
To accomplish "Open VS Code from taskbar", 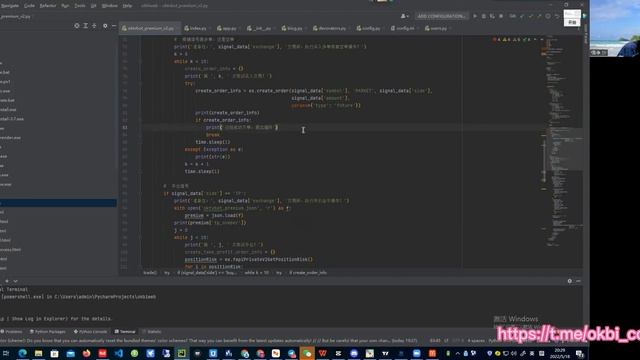I will coord(118,353).
